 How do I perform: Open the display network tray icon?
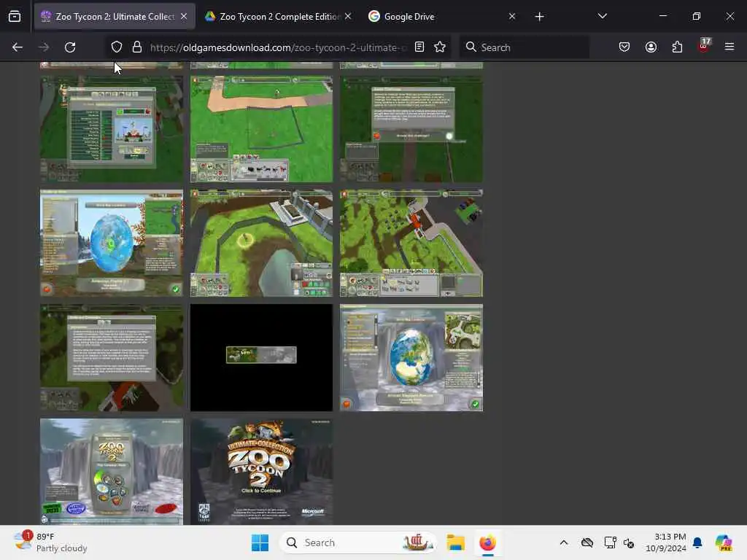pyautogui.click(x=610, y=542)
